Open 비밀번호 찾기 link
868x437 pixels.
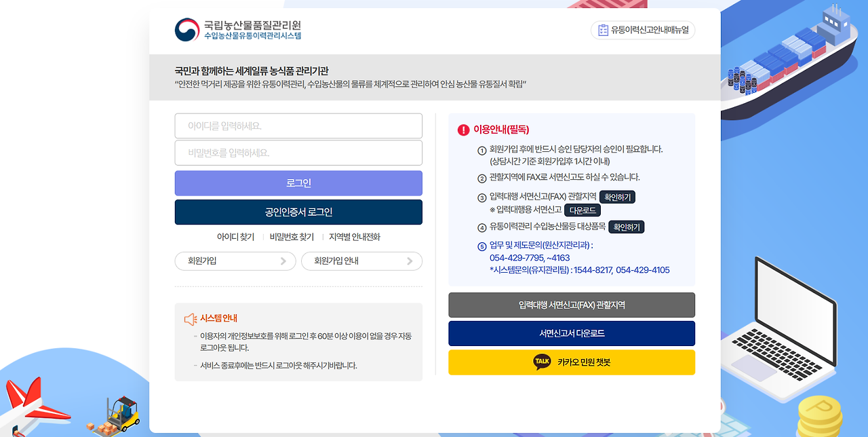pyautogui.click(x=292, y=237)
